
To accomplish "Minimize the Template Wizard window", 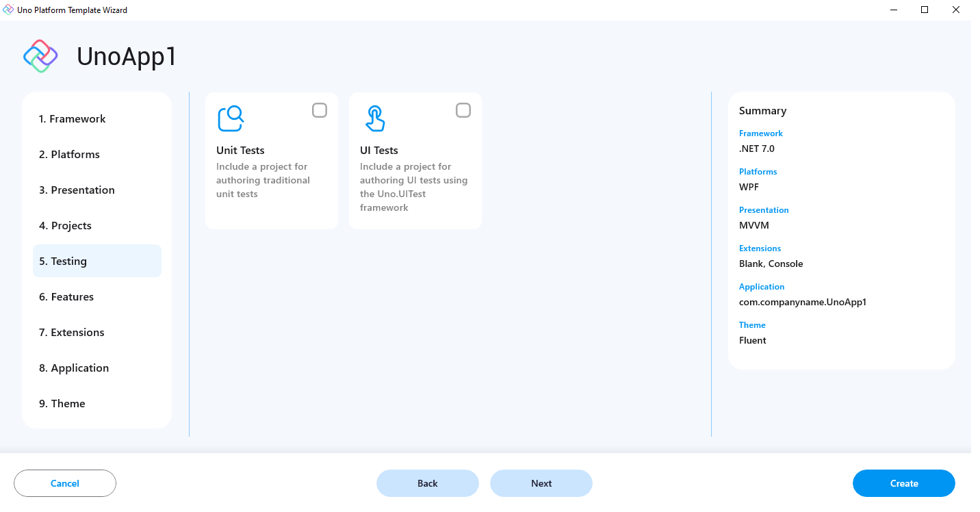I will [x=893, y=10].
